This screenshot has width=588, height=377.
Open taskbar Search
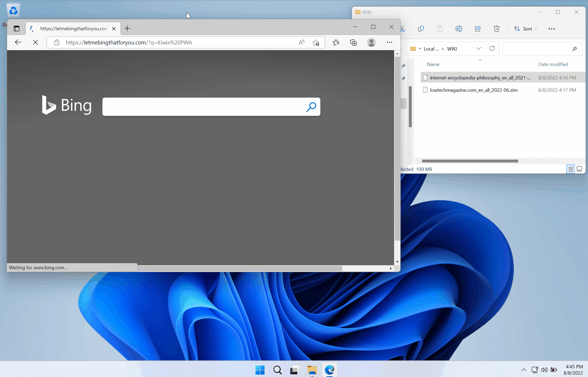click(x=277, y=370)
